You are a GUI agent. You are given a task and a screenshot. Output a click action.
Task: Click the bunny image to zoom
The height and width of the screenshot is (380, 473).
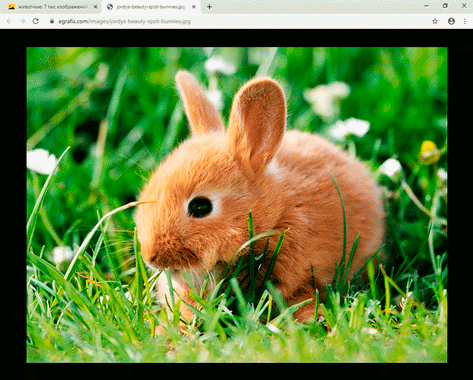(x=237, y=205)
